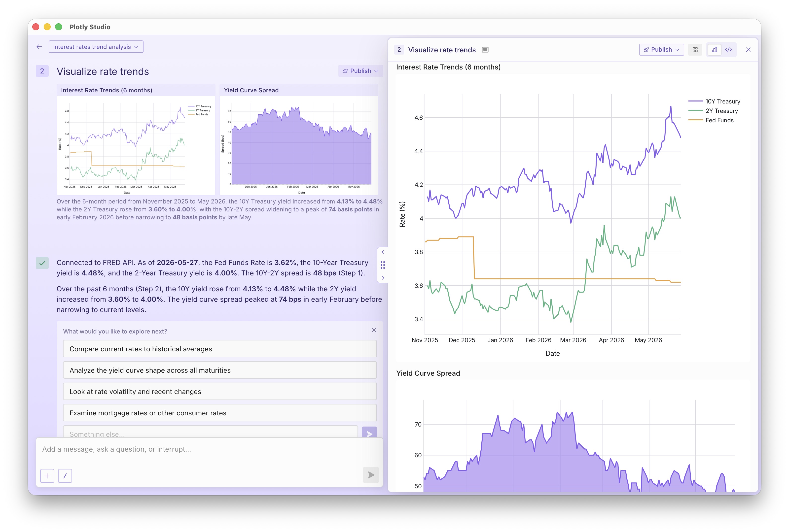Click the green fullscreen window button

tap(58, 27)
